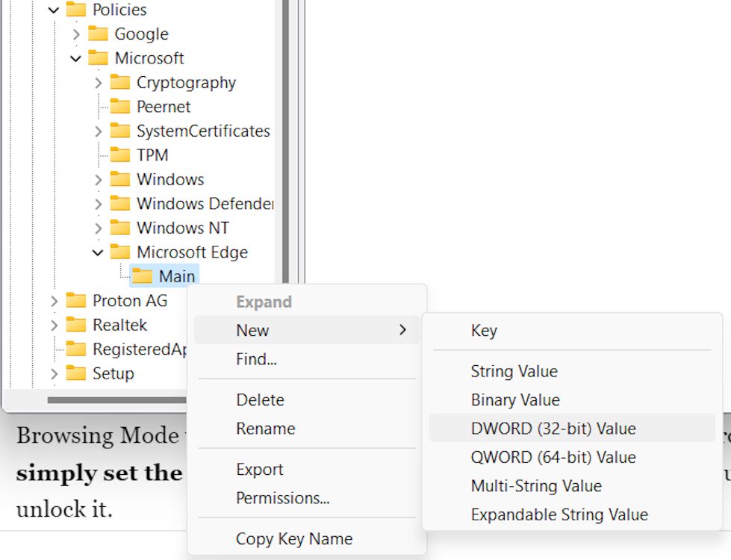Screen dimensions: 731x560
Task: Select the Microsoft Edge key label
Action: point(192,252)
